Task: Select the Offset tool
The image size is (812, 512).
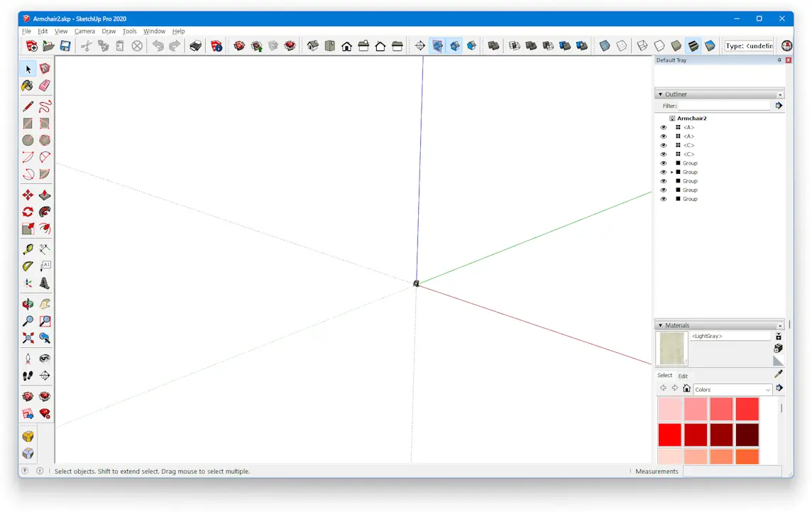Action: [45, 229]
